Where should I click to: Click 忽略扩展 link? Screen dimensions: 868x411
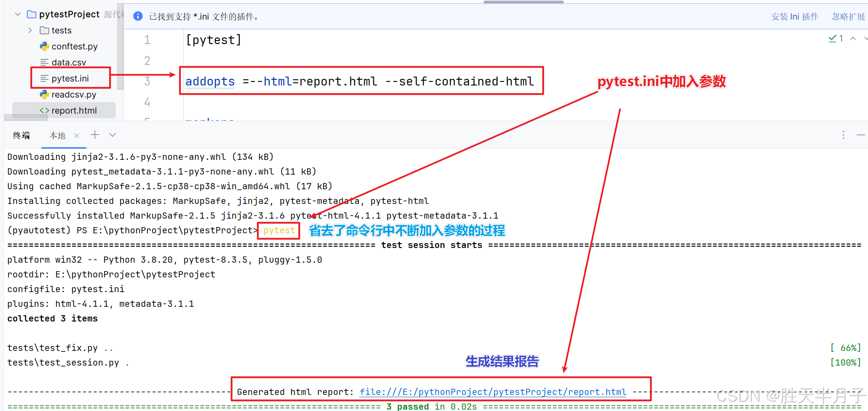coord(848,16)
